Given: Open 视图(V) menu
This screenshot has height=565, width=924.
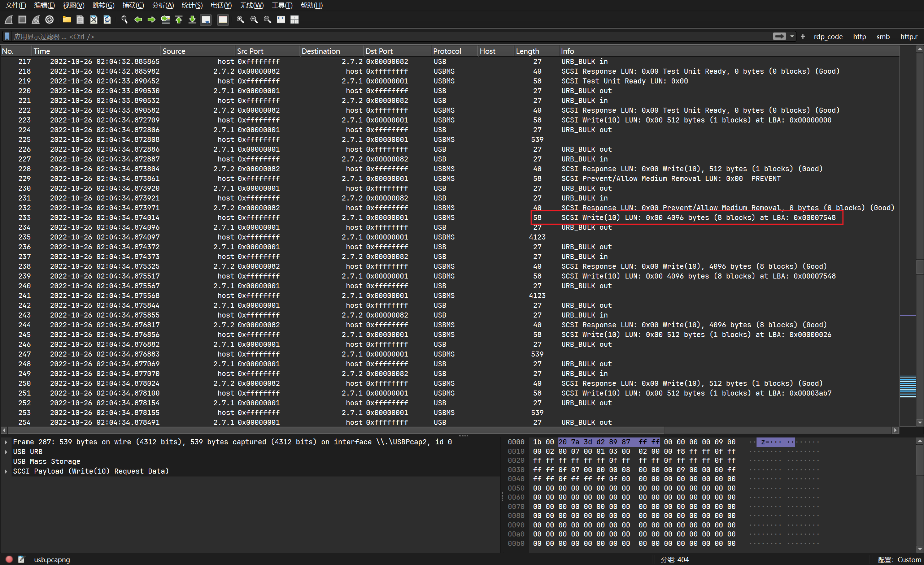Looking at the screenshot, I should 74,5.
